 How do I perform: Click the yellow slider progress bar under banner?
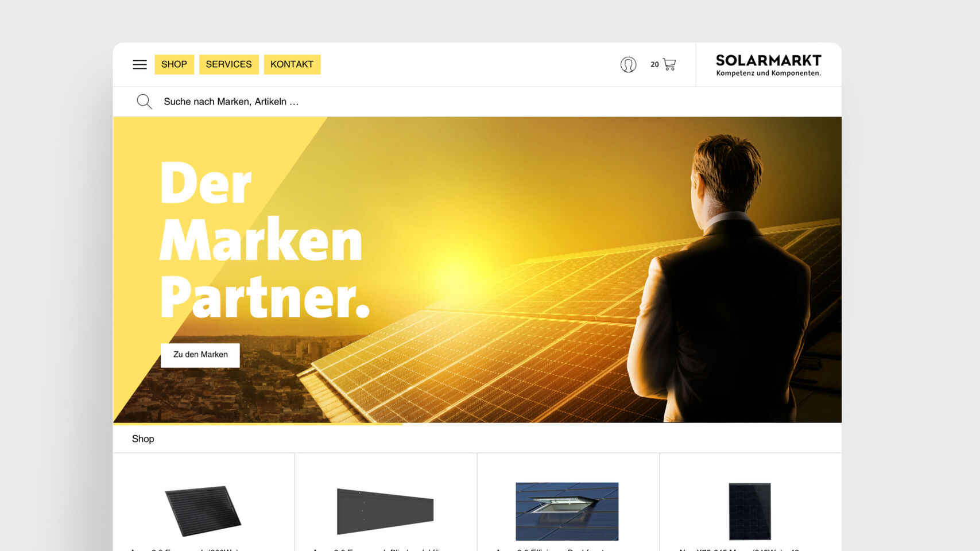pyautogui.click(x=258, y=424)
